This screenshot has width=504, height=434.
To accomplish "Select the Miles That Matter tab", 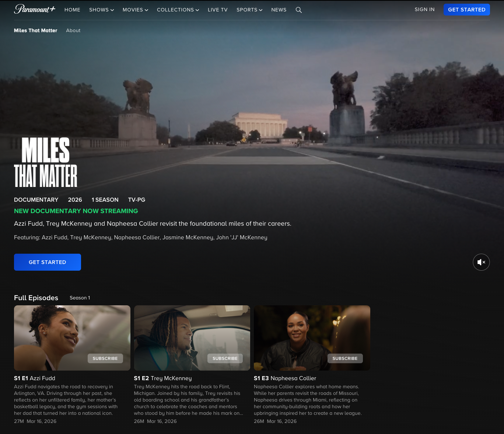I will [x=36, y=31].
